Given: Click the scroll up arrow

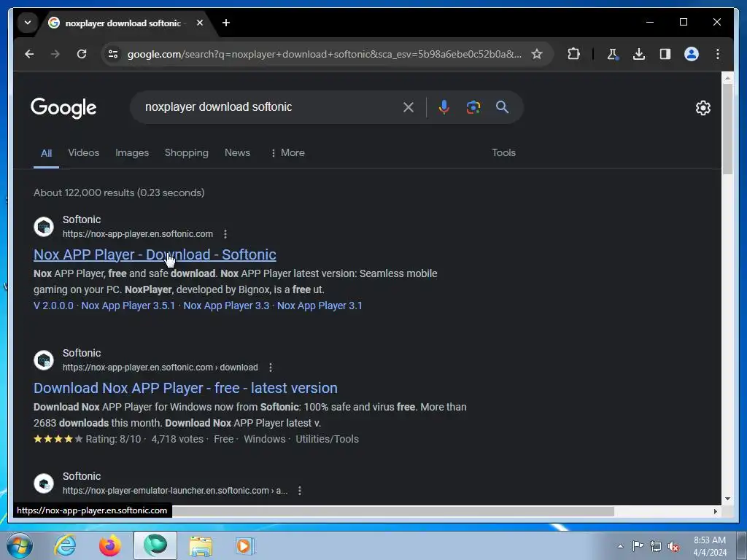Looking at the screenshot, I should (727, 77).
